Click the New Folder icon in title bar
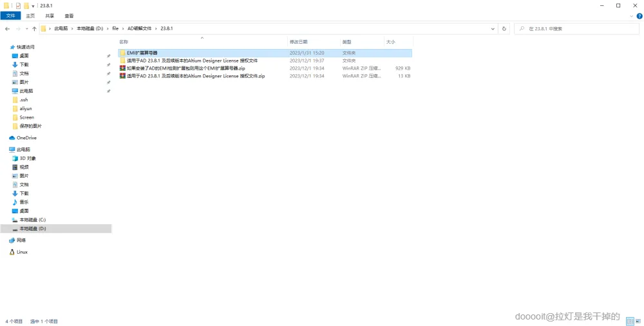 tap(26, 6)
